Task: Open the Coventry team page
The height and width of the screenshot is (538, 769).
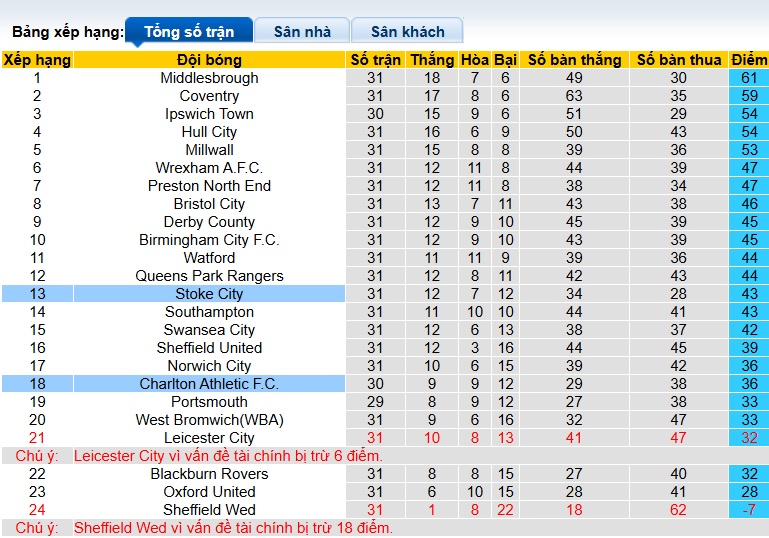Action: (x=209, y=96)
